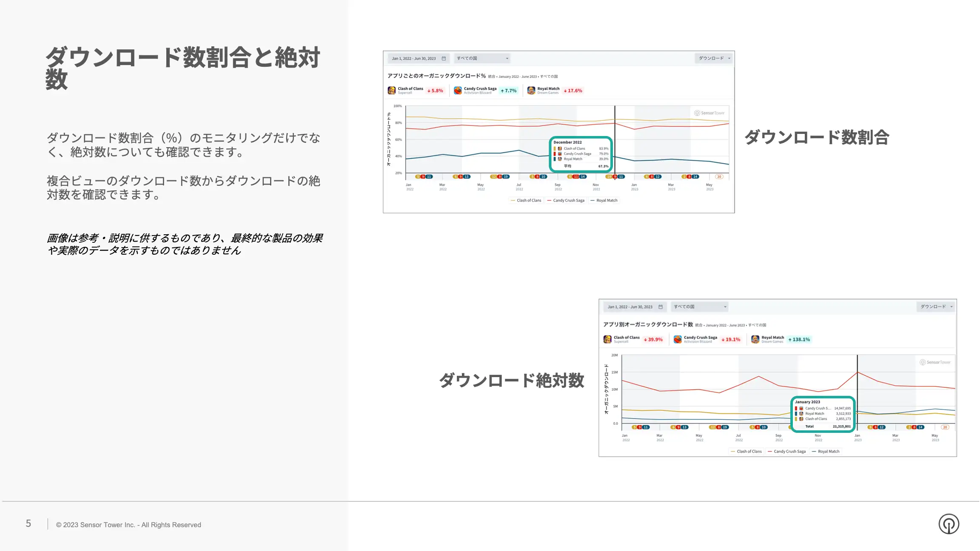Click the slide heading ダウンロード数割合と絶対数
Viewport: 980px width, 551px height.
pos(183,68)
